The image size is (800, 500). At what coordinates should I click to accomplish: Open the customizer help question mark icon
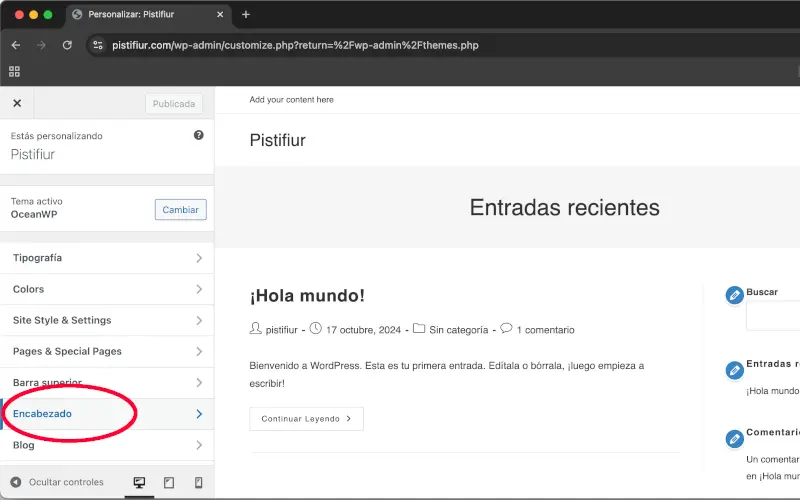[x=198, y=135]
